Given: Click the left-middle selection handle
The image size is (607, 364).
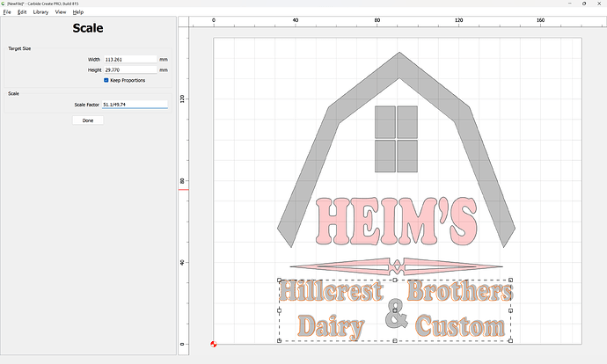Looking at the screenshot, I should (279, 310).
